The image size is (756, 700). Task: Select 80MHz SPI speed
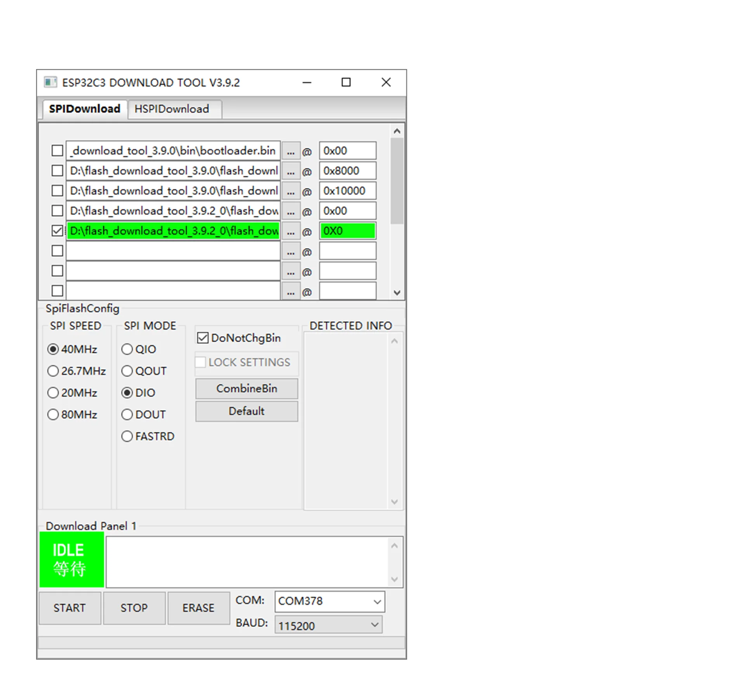(x=53, y=414)
